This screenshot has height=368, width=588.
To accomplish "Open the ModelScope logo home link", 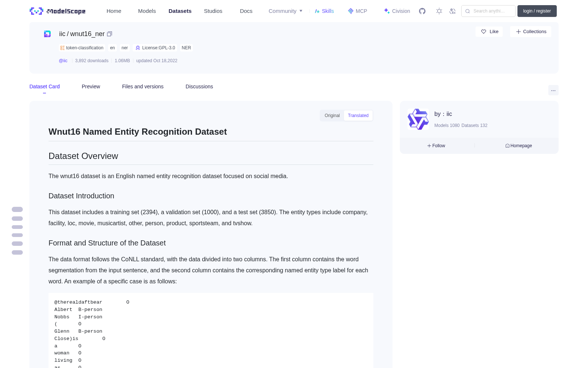I will 57,11.
